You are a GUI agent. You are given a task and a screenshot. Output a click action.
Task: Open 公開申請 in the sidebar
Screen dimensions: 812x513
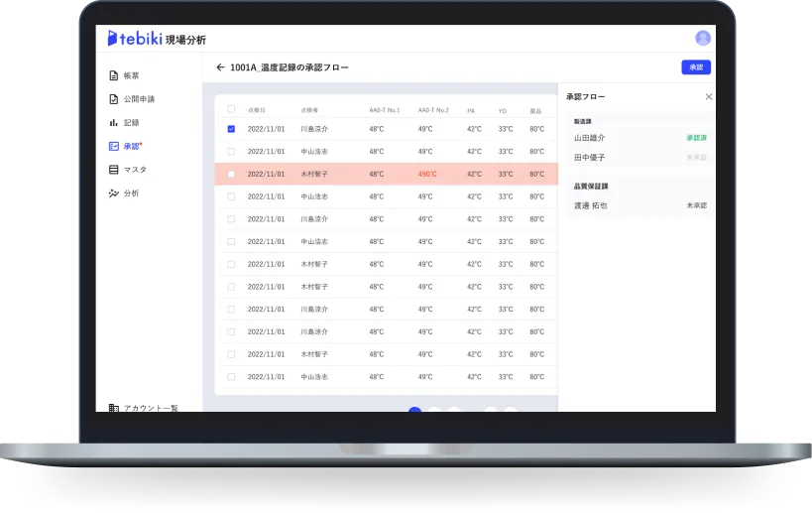[138, 99]
